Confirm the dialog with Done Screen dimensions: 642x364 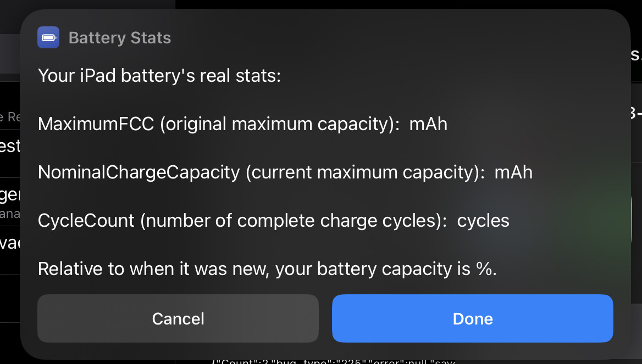click(473, 318)
